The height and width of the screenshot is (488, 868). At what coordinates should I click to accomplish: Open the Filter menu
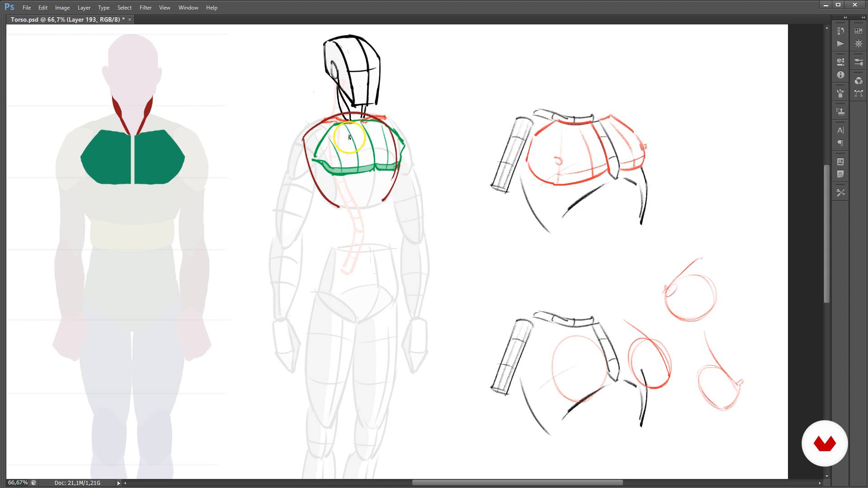click(x=146, y=8)
